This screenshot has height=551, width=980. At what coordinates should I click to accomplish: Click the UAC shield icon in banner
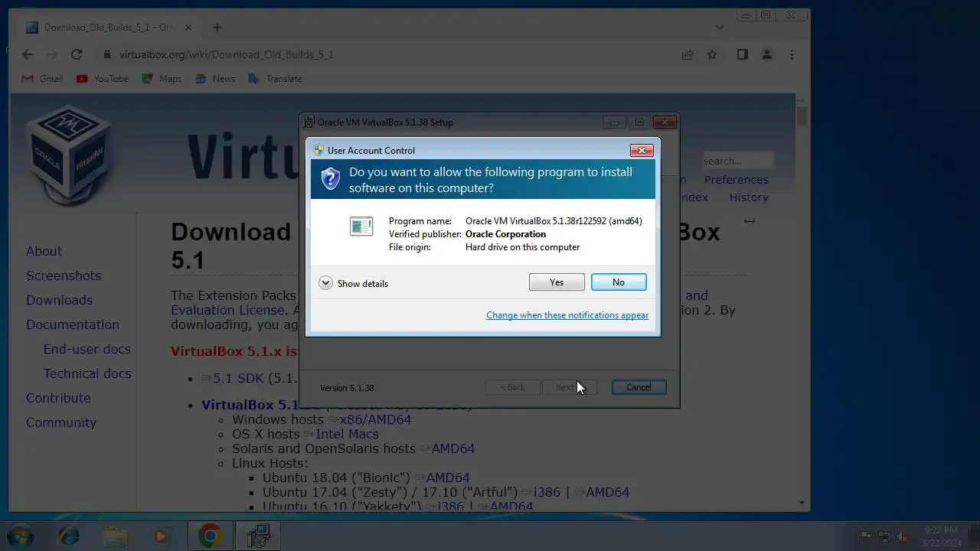330,179
